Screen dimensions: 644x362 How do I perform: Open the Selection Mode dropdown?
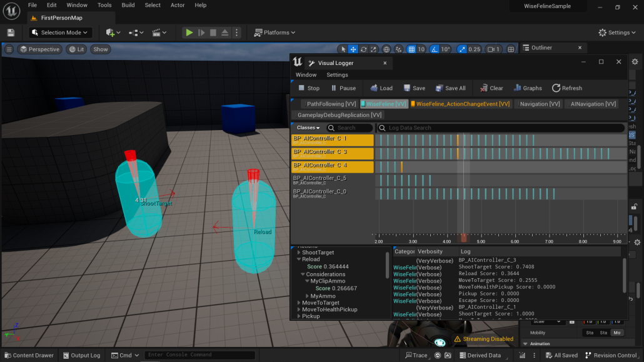pyautogui.click(x=60, y=33)
